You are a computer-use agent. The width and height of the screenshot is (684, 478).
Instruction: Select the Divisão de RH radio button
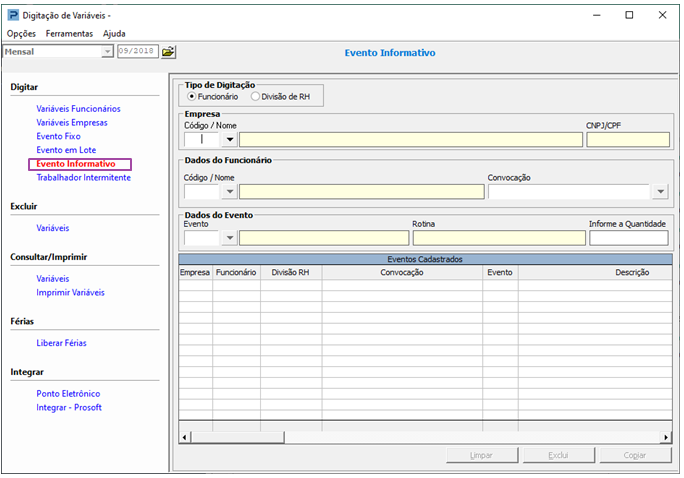tap(255, 96)
